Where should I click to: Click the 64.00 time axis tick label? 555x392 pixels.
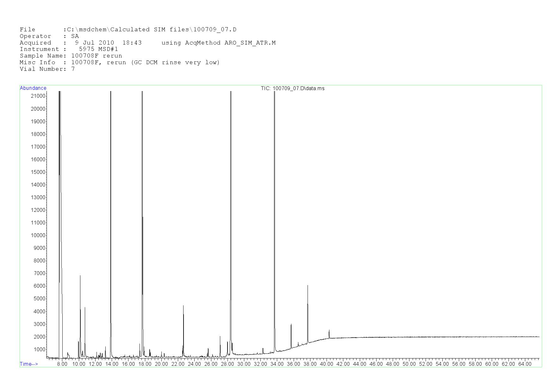click(525, 364)
